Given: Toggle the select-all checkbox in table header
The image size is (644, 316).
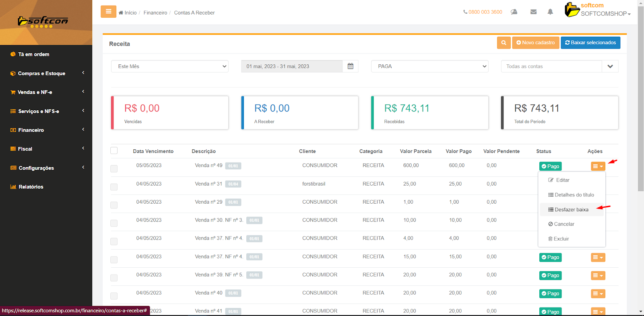Looking at the screenshot, I should [114, 151].
